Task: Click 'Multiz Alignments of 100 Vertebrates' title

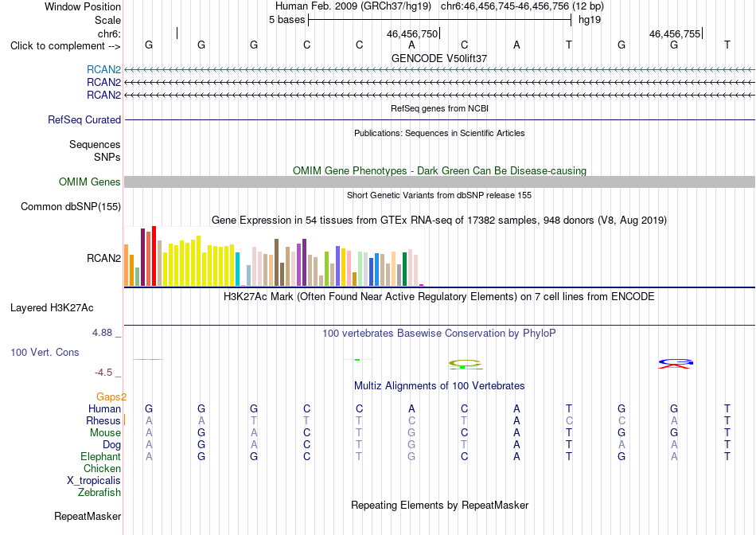Action: [x=439, y=386]
